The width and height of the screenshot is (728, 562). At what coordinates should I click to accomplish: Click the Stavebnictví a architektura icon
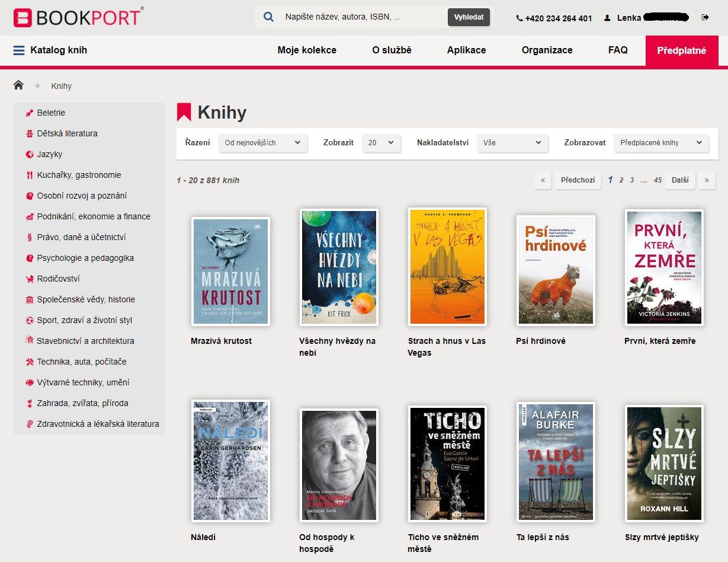30,340
